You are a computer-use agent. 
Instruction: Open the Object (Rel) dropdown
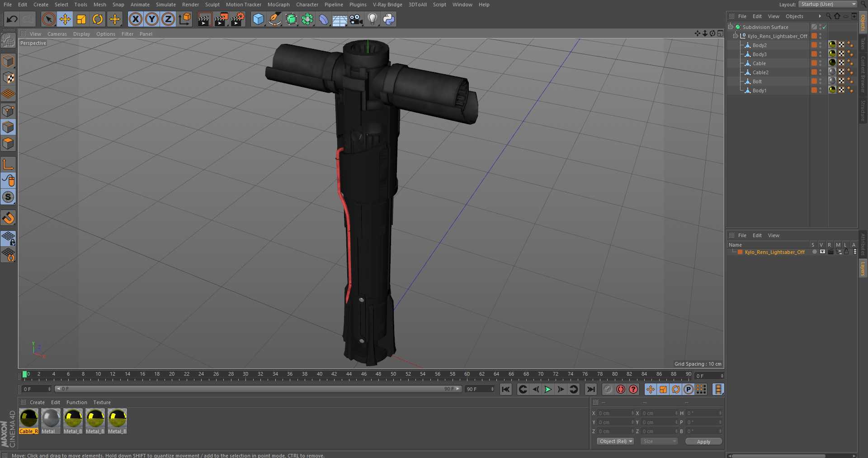[615, 441]
